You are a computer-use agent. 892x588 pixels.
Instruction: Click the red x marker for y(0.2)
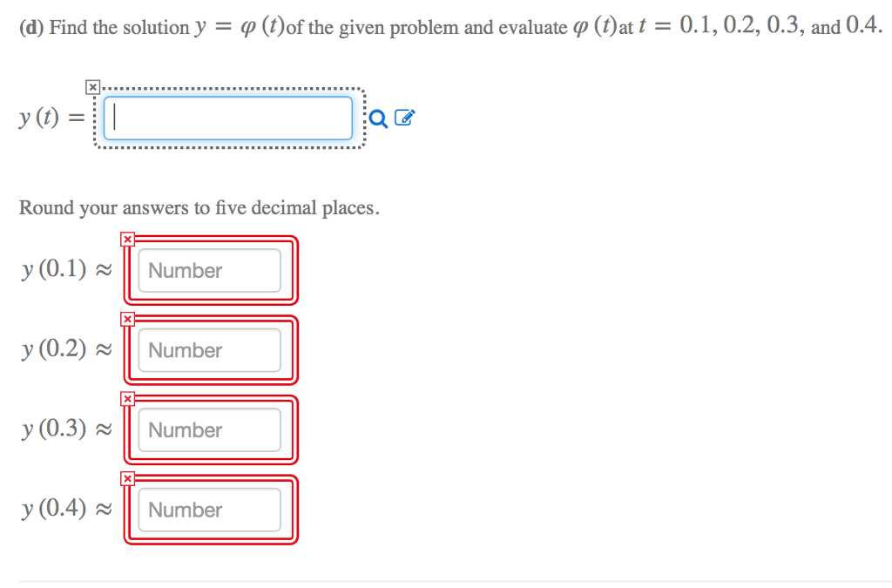click(x=127, y=319)
